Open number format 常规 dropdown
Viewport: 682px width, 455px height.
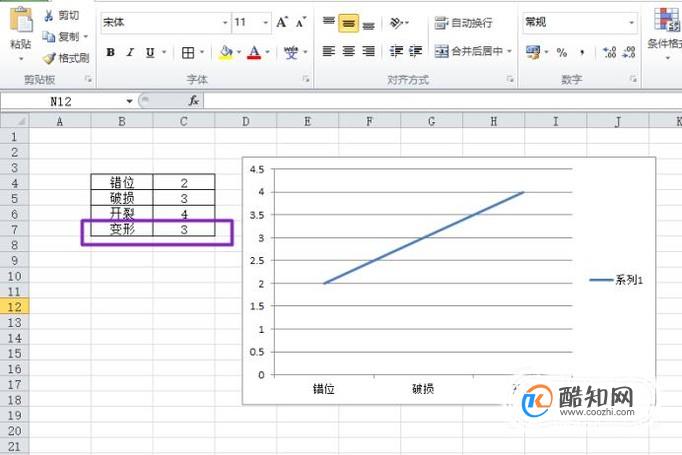[x=632, y=23]
